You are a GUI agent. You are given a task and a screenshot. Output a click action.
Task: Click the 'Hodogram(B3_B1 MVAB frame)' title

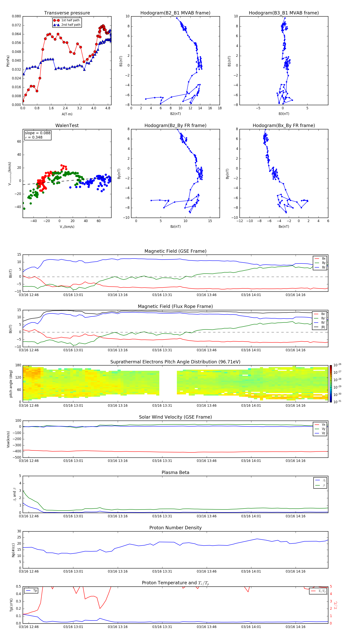pyautogui.click(x=284, y=13)
